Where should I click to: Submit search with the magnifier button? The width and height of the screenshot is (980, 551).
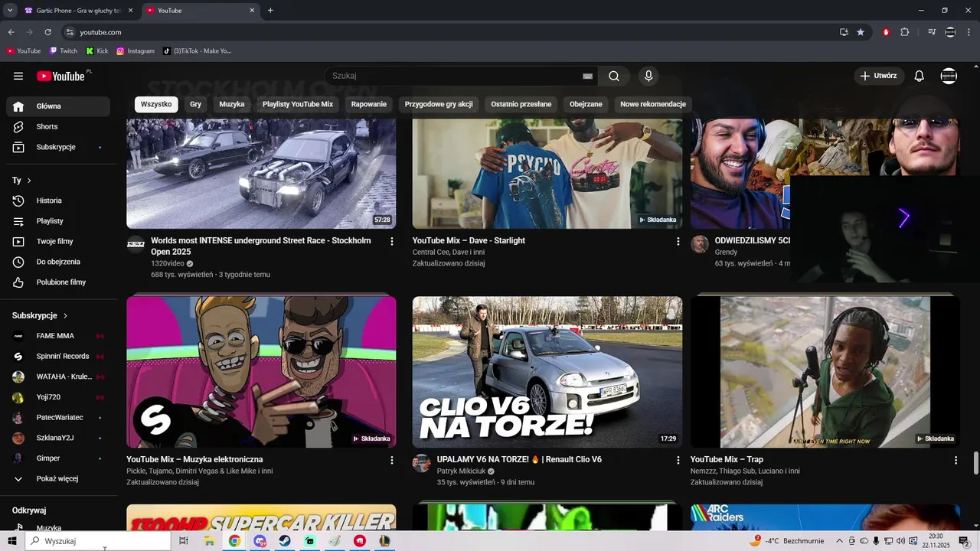click(x=614, y=76)
